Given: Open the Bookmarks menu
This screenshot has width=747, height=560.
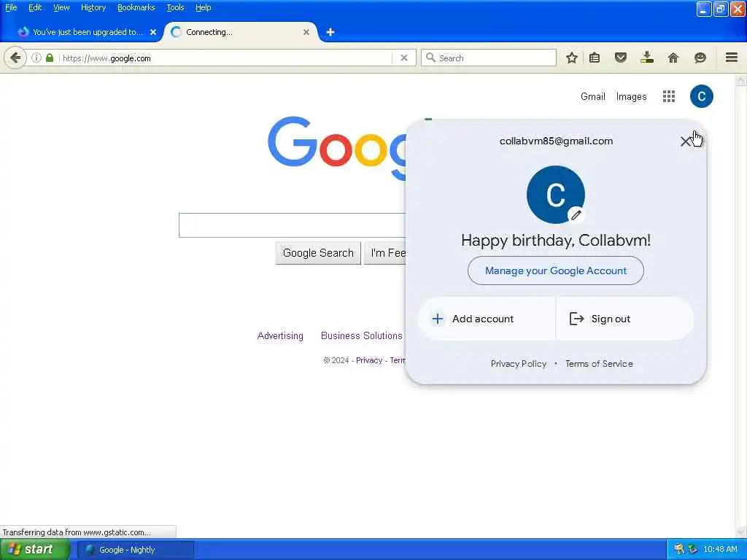Looking at the screenshot, I should (136, 7).
